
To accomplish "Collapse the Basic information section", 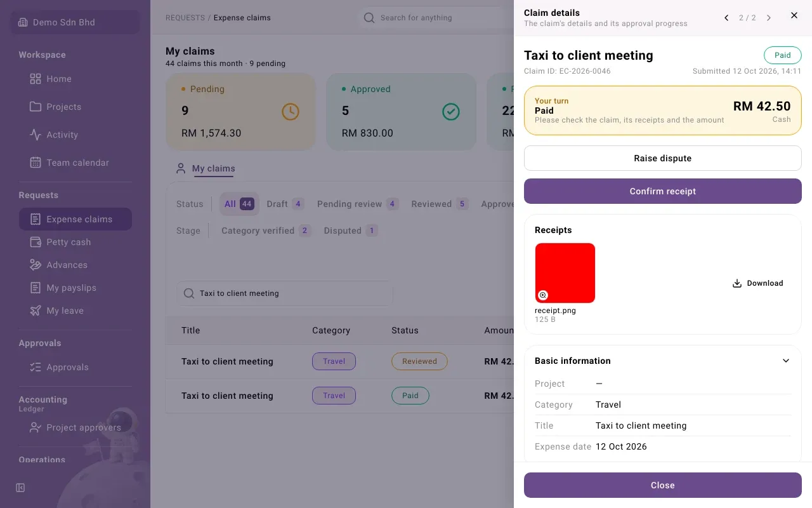I will pos(786,361).
